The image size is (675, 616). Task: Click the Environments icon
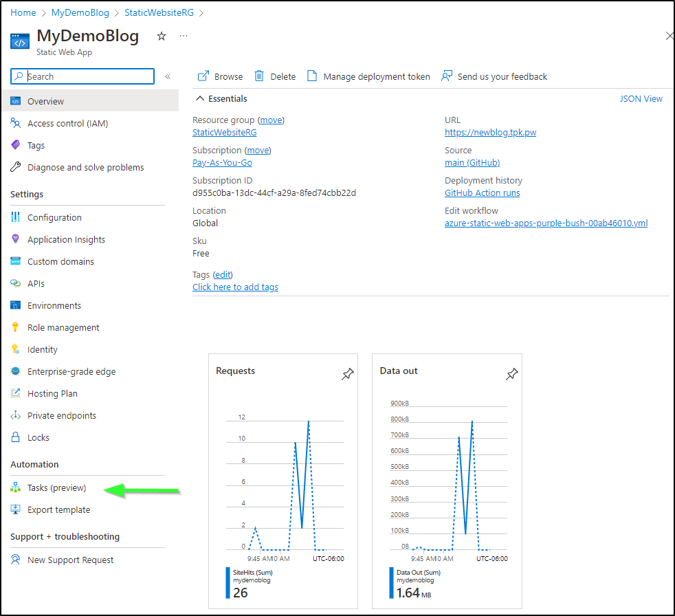16,305
